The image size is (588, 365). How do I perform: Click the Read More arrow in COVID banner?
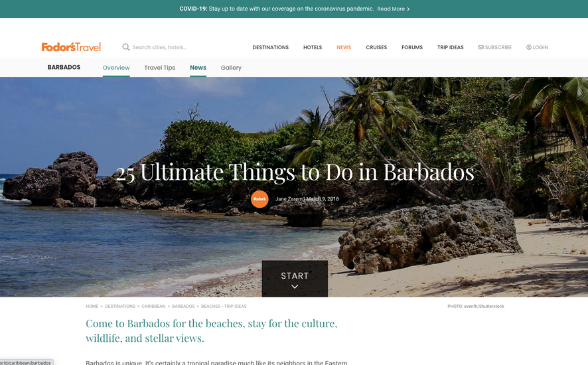(x=408, y=9)
